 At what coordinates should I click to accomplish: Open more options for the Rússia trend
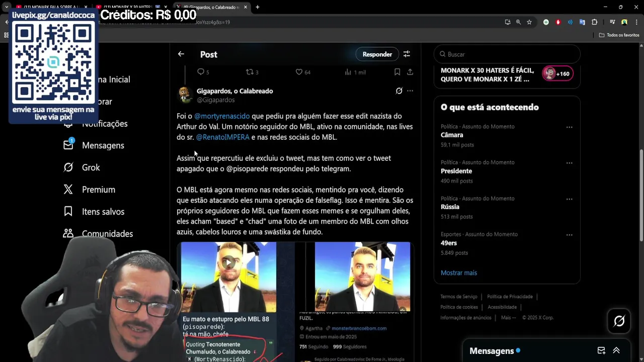[x=570, y=199]
